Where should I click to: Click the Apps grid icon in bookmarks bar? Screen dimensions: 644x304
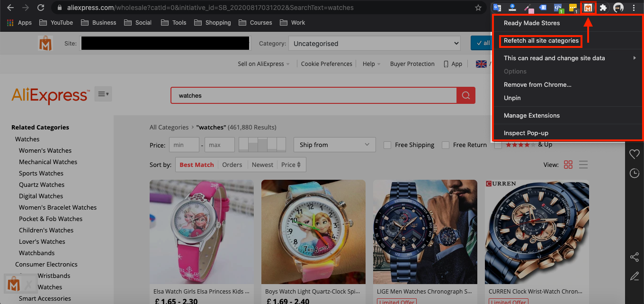10,23
